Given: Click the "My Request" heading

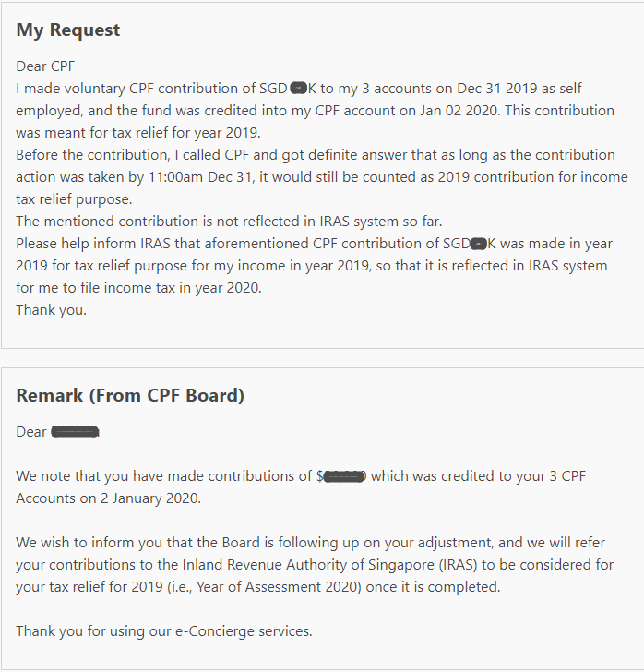Looking at the screenshot, I should click(x=68, y=30).
